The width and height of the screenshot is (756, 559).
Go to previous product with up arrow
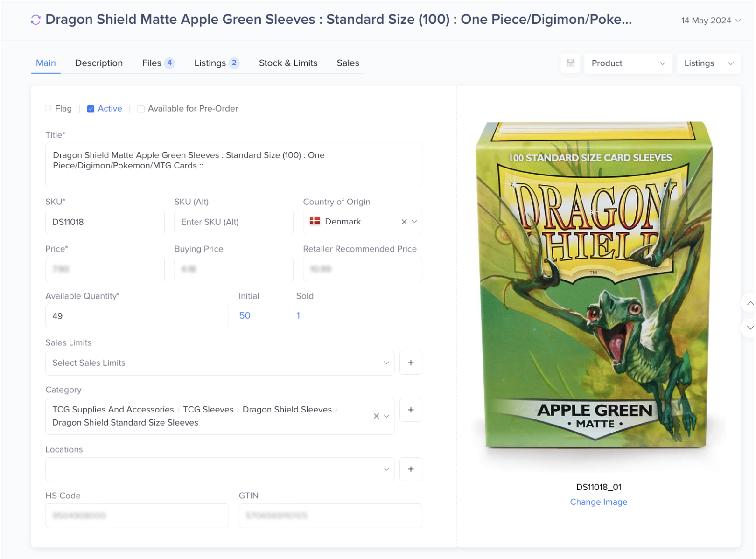(x=749, y=303)
